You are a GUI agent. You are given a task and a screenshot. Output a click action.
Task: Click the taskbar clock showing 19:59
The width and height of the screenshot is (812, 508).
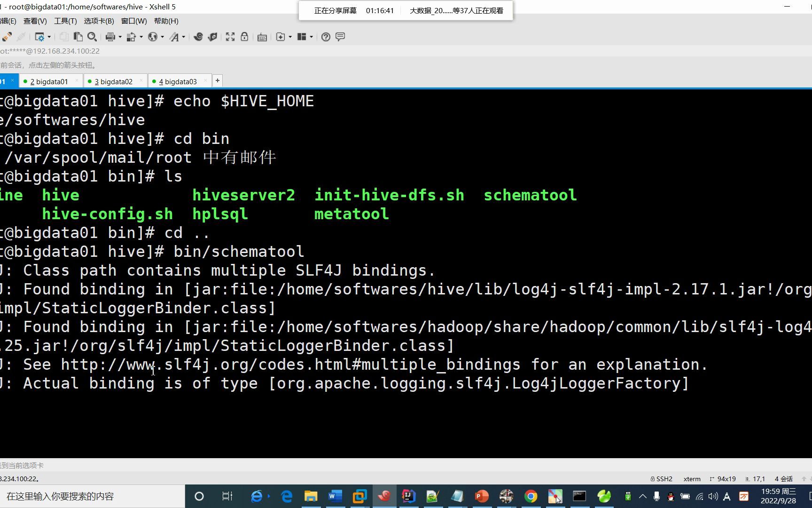tap(778, 496)
